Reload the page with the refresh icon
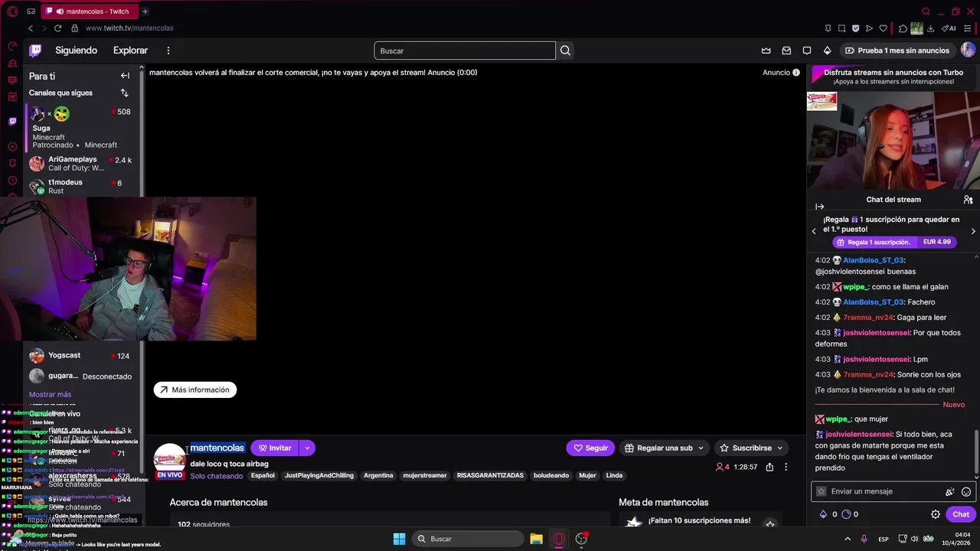Screen dimensions: 980x551 tap(57, 28)
